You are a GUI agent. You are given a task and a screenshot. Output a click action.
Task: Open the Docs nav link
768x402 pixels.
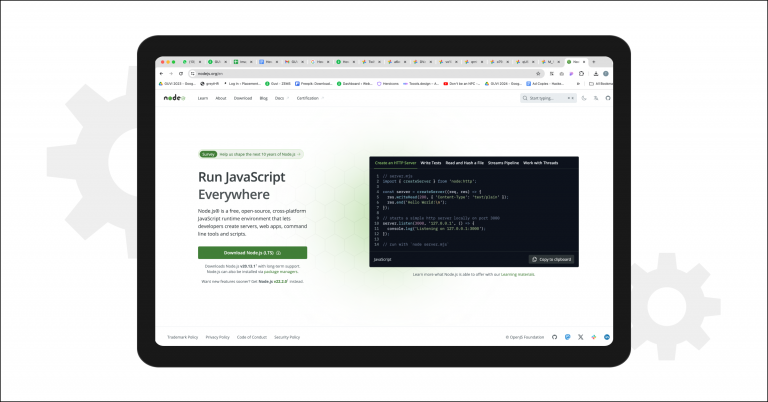click(282, 98)
